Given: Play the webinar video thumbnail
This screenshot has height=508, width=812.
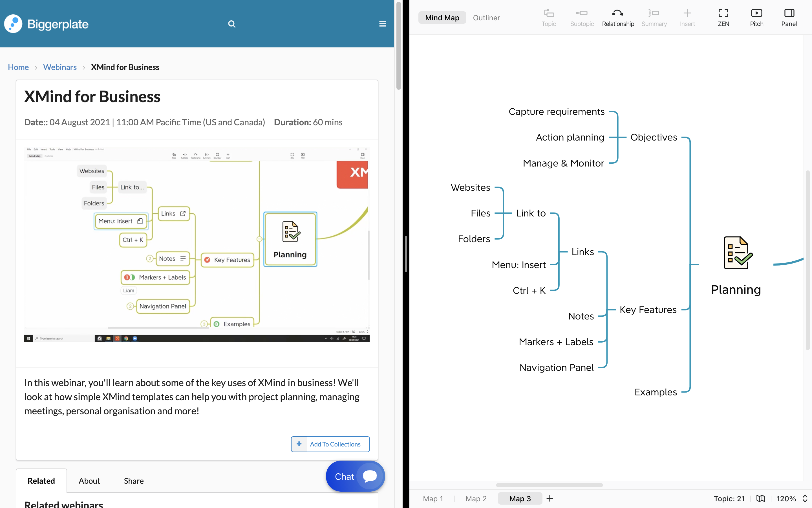Looking at the screenshot, I should (197, 244).
